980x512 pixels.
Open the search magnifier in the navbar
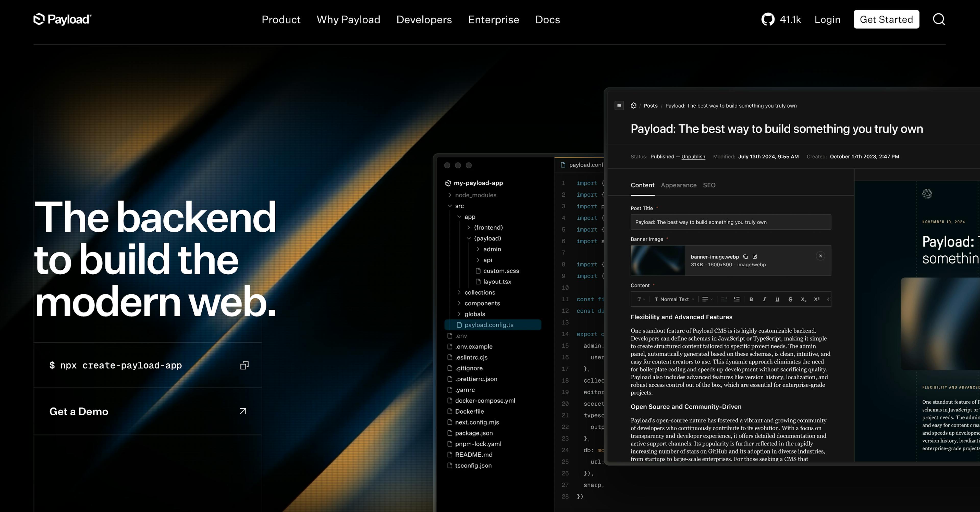[x=939, y=19]
